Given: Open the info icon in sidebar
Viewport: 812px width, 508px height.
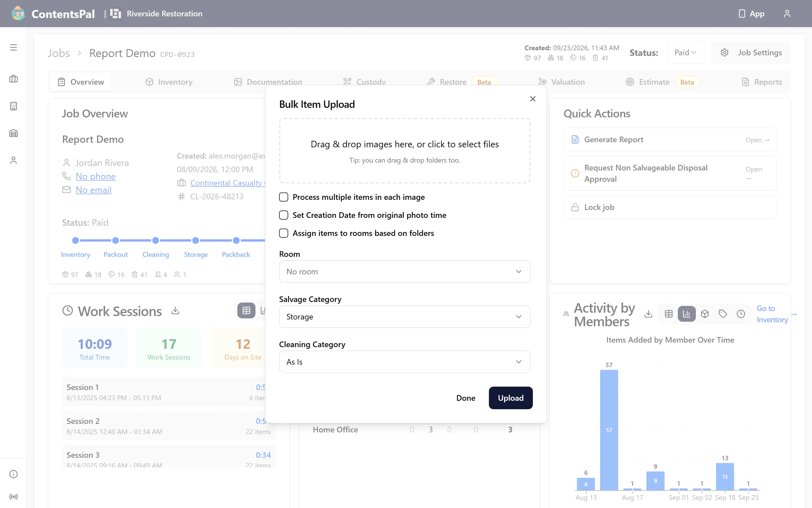Looking at the screenshot, I should tap(14, 474).
